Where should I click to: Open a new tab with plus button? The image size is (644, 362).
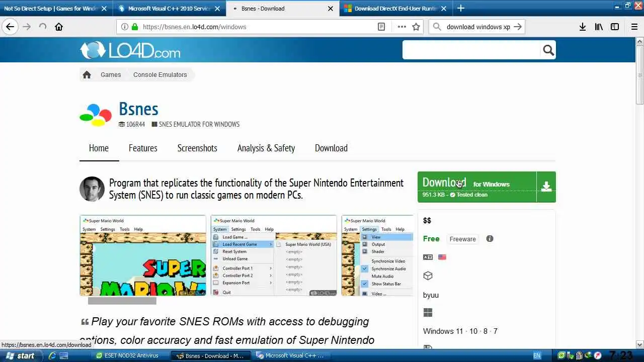point(460,8)
